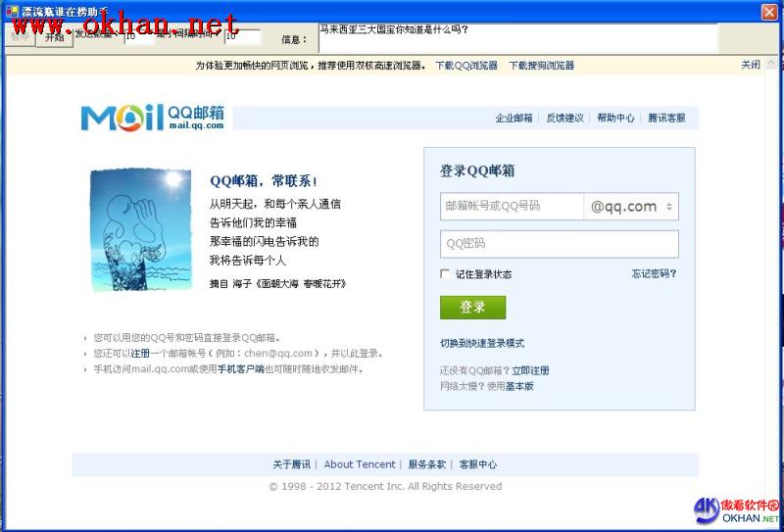The image size is (784, 532).
Task: Click the green 登录 login button
Action: 472,307
